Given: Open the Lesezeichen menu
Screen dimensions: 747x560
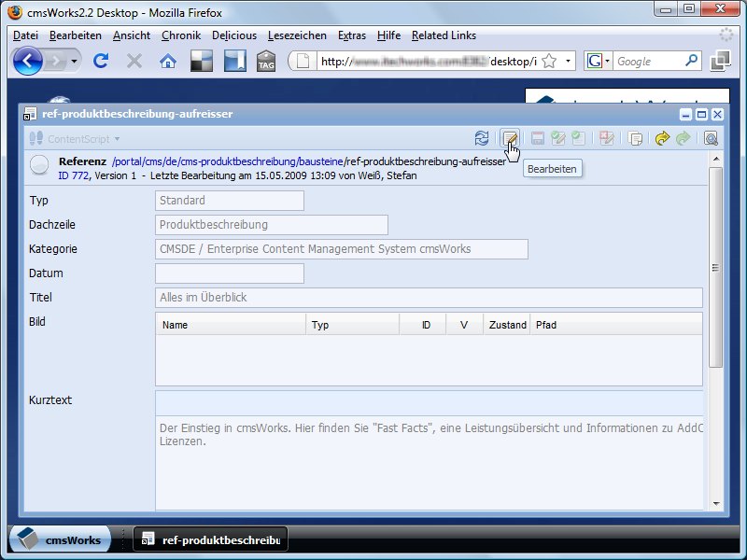Looking at the screenshot, I should [x=297, y=35].
